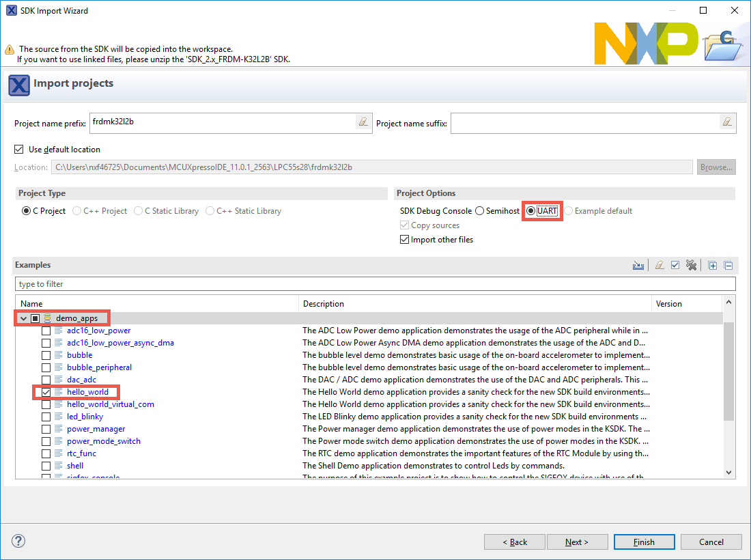
Task: Open help with the question mark icon
Action: click(x=18, y=541)
